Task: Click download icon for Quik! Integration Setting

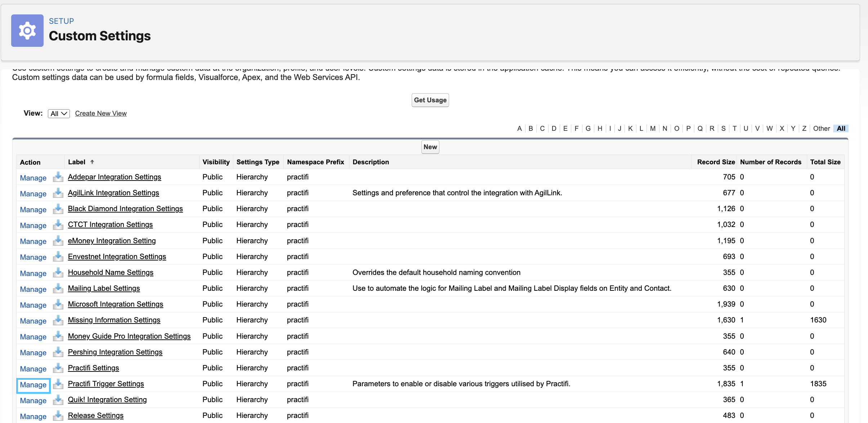Action: click(x=58, y=400)
